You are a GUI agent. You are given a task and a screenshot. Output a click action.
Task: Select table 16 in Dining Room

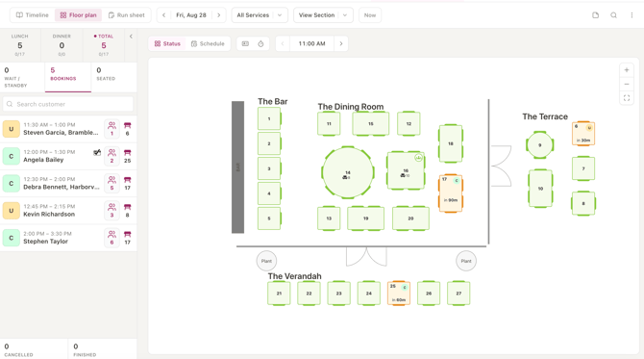point(406,170)
